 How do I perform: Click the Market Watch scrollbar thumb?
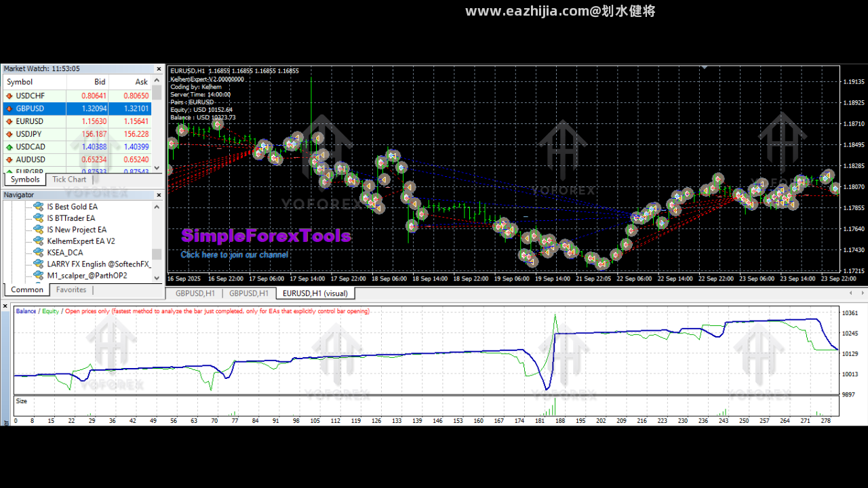click(x=157, y=92)
